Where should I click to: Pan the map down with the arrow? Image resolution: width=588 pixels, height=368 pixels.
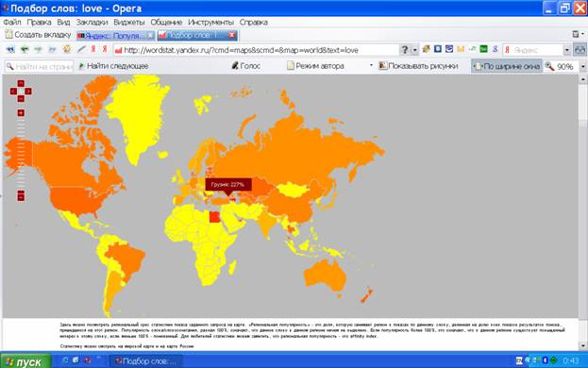coord(21,98)
